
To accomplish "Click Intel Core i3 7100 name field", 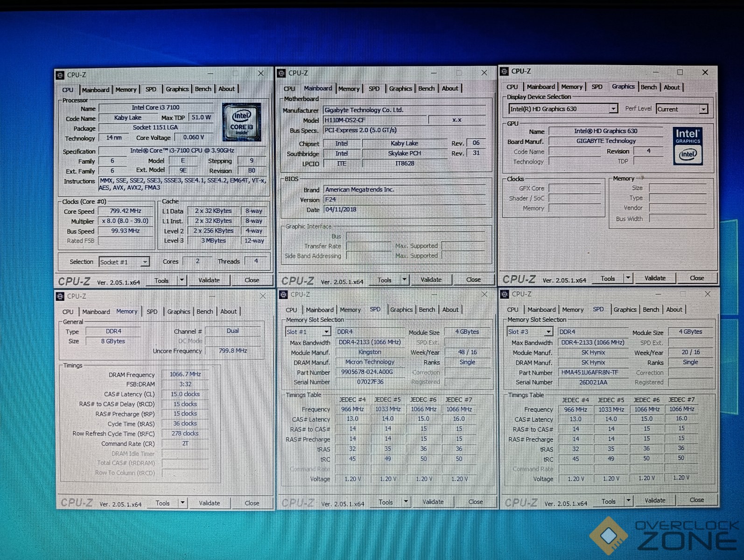I will coord(156,108).
